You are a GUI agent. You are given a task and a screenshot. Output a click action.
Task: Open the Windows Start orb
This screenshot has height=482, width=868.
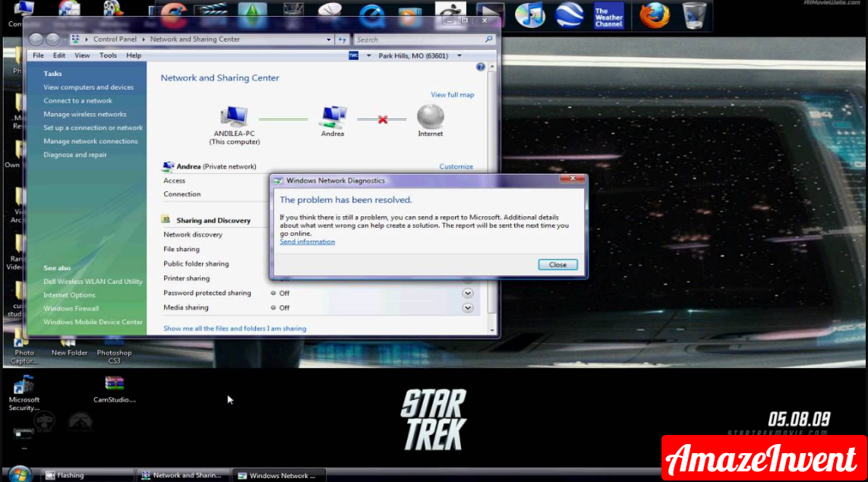click(x=20, y=475)
